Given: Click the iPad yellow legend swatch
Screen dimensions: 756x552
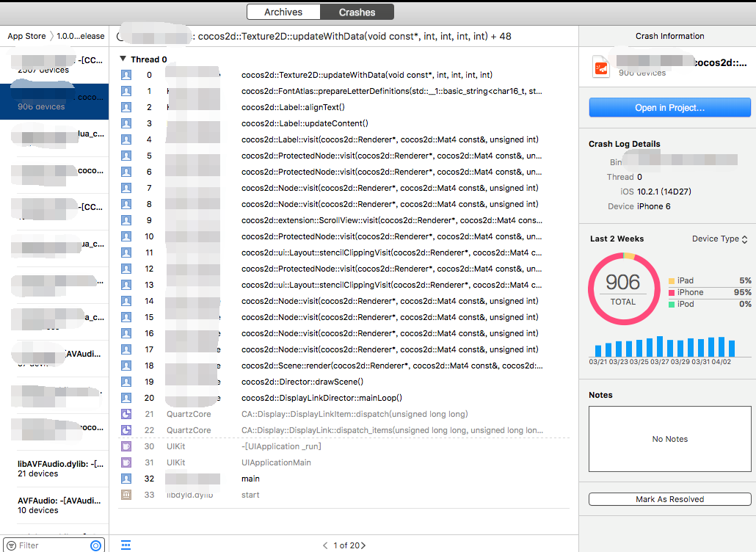Looking at the screenshot, I should point(671,280).
